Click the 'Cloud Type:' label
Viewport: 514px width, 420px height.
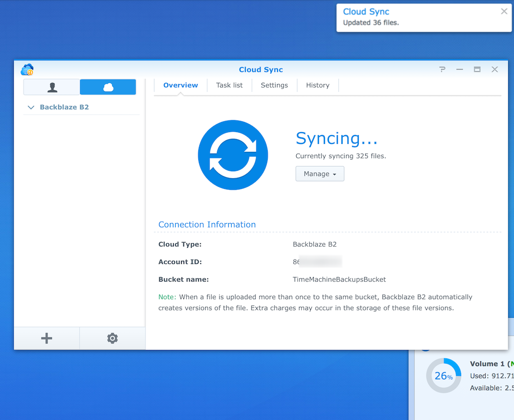(x=180, y=244)
